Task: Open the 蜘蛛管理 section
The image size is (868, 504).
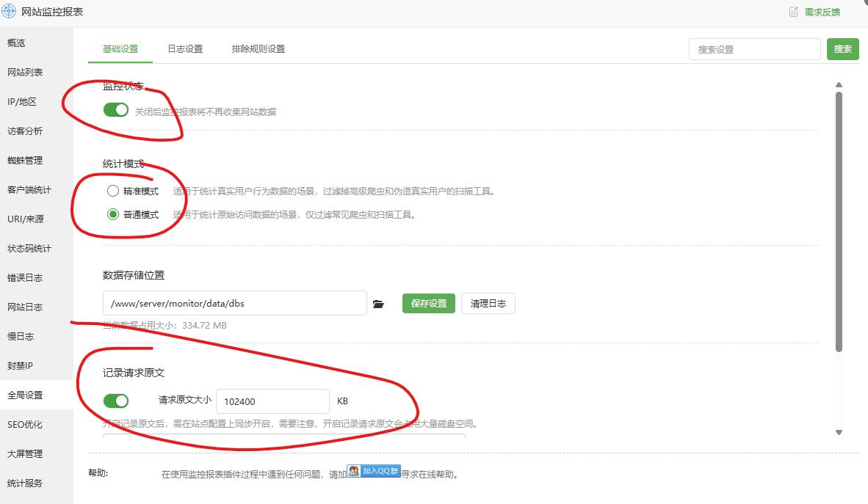Action: 27,160
